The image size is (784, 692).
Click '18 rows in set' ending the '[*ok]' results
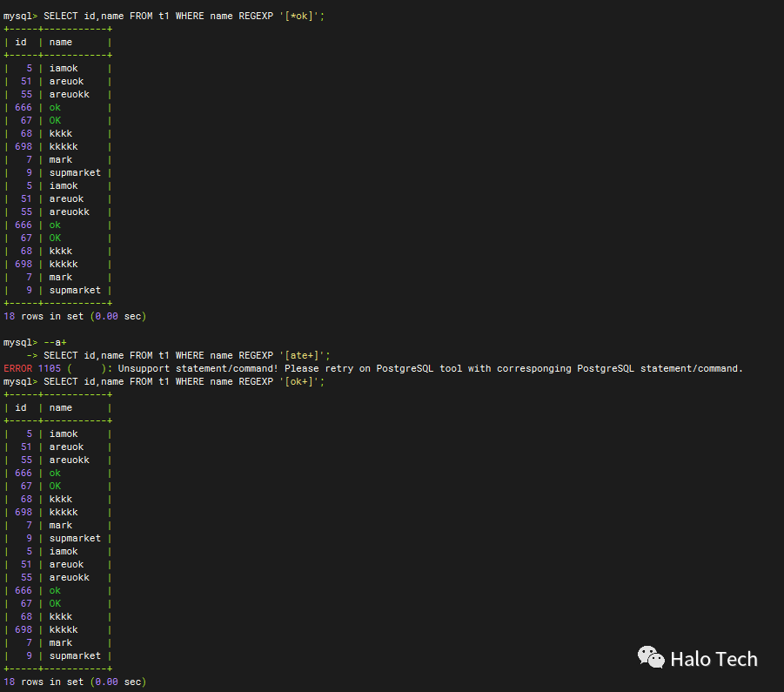(x=44, y=317)
